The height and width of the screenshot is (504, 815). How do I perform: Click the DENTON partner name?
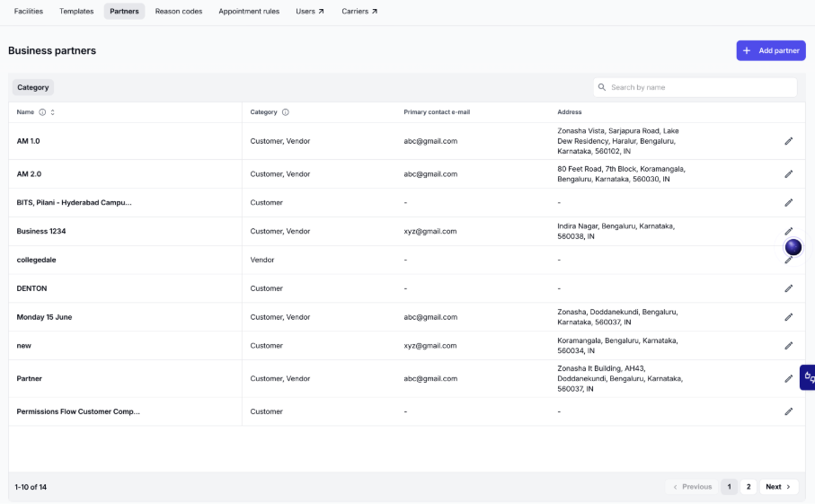[x=31, y=288]
